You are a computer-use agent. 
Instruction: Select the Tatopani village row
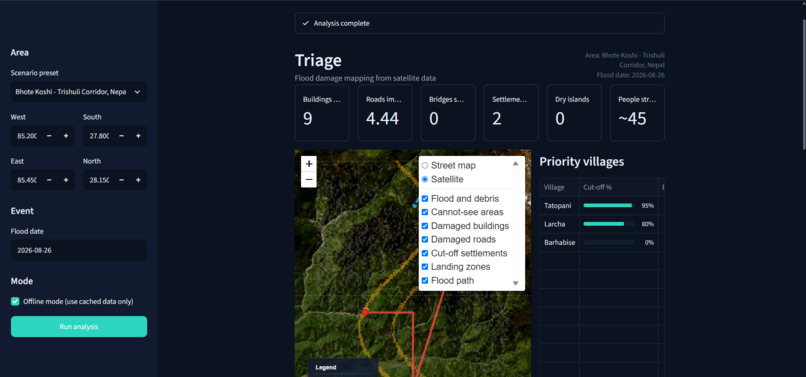(x=602, y=205)
